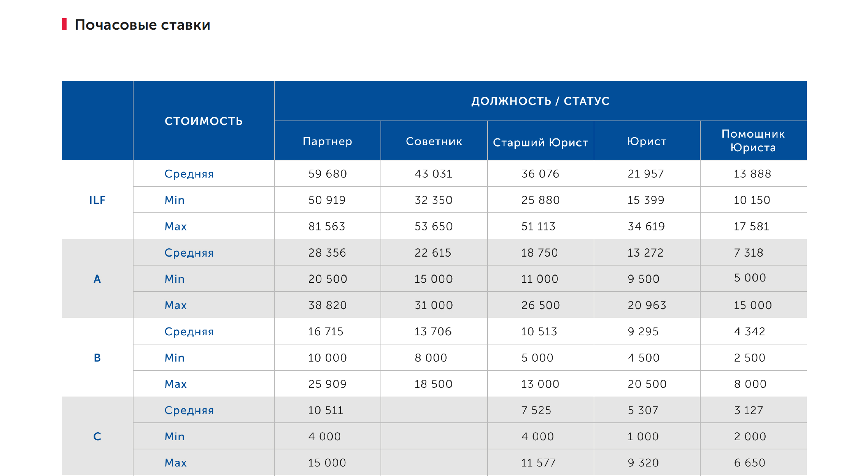Select ILF partner max value 81 563
This screenshot has height=476, width=868.
[x=327, y=226]
